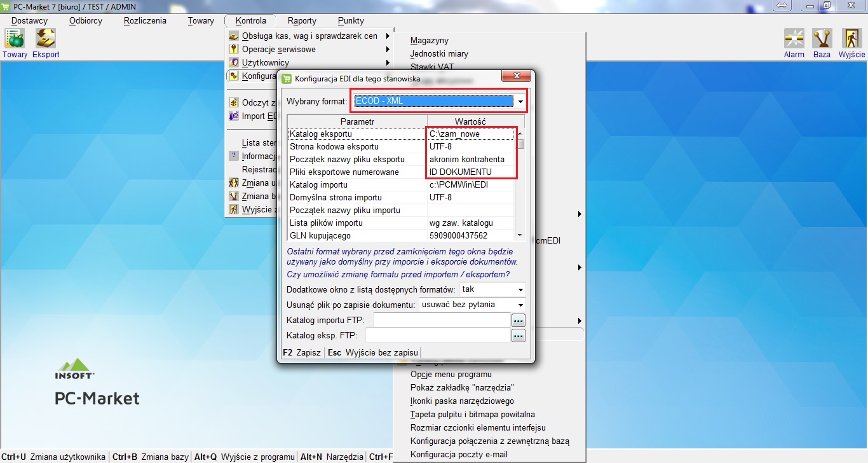Click browse button for Katalog eksp. FTP

click(519, 336)
